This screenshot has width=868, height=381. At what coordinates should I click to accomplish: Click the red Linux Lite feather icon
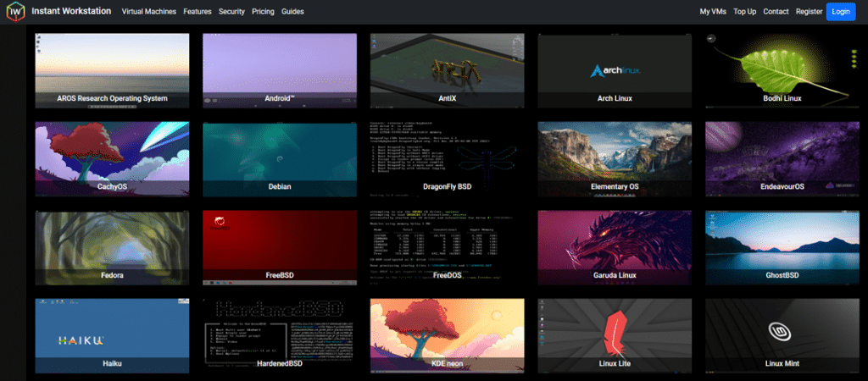[615, 335]
